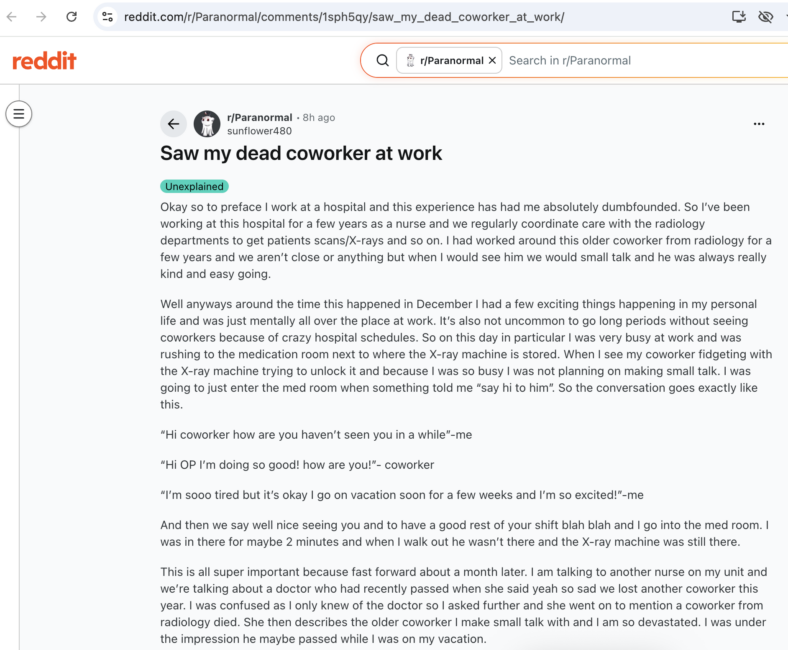Open the r/Paranormal community link
Viewport: 788px width, 650px height.
click(x=259, y=118)
